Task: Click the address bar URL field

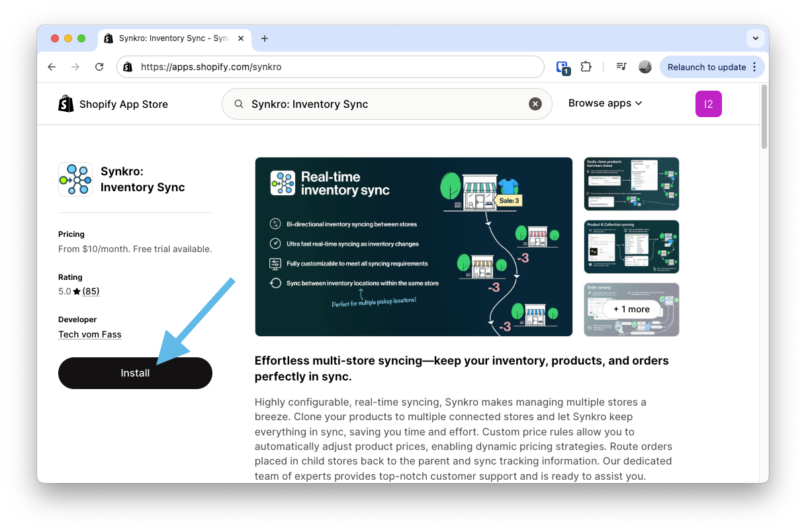Action: coord(330,67)
